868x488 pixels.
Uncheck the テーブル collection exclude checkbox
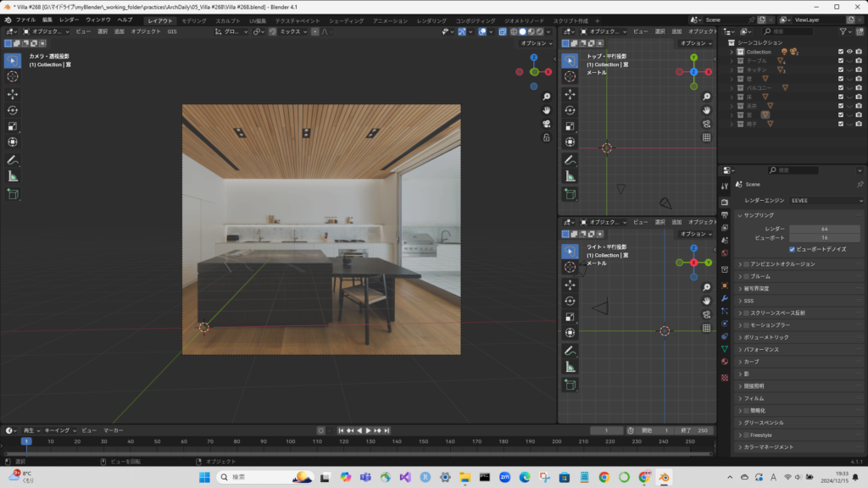840,60
